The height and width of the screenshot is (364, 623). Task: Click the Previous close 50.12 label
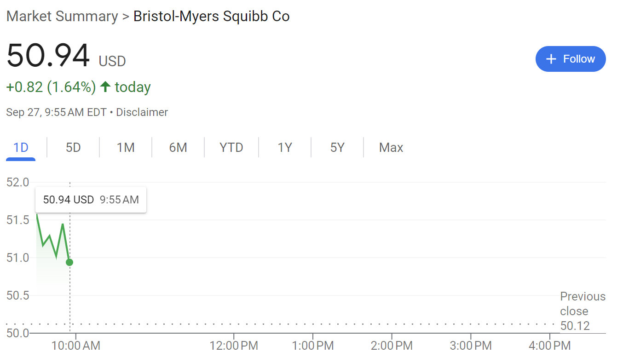[582, 311]
